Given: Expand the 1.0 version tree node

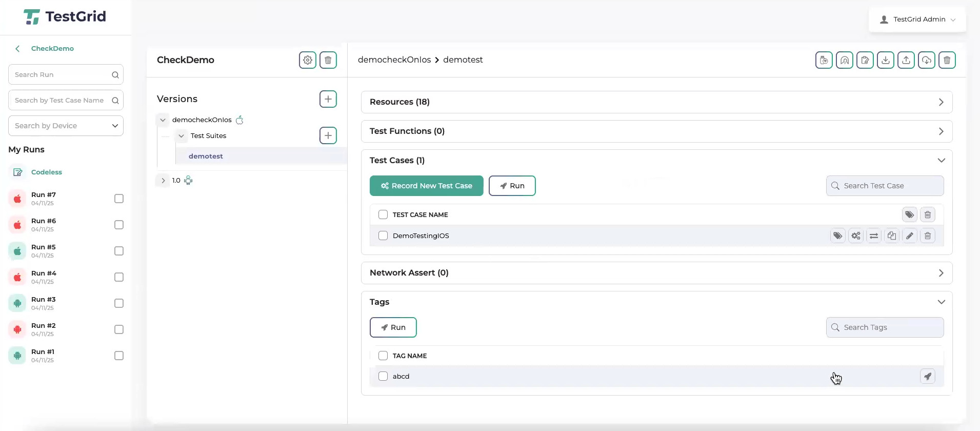Looking at the screenshot, I should [x=163, y=181].
